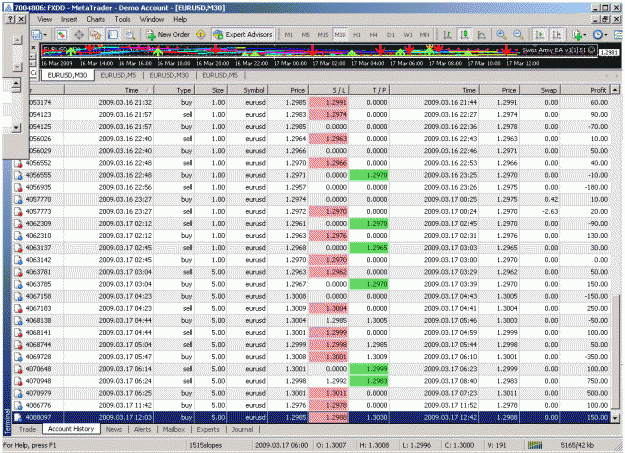
Task: Open the Help menu
Action: [180, 19]
